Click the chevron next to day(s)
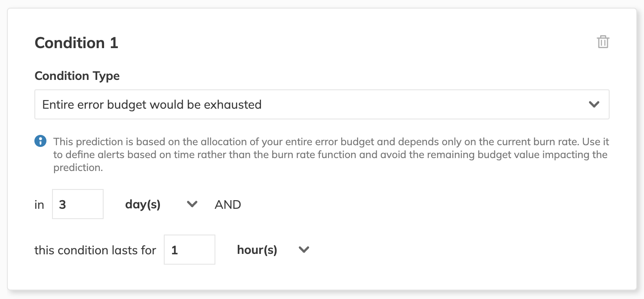This screenshot has width=644, height=299. (x=192, y=204)
